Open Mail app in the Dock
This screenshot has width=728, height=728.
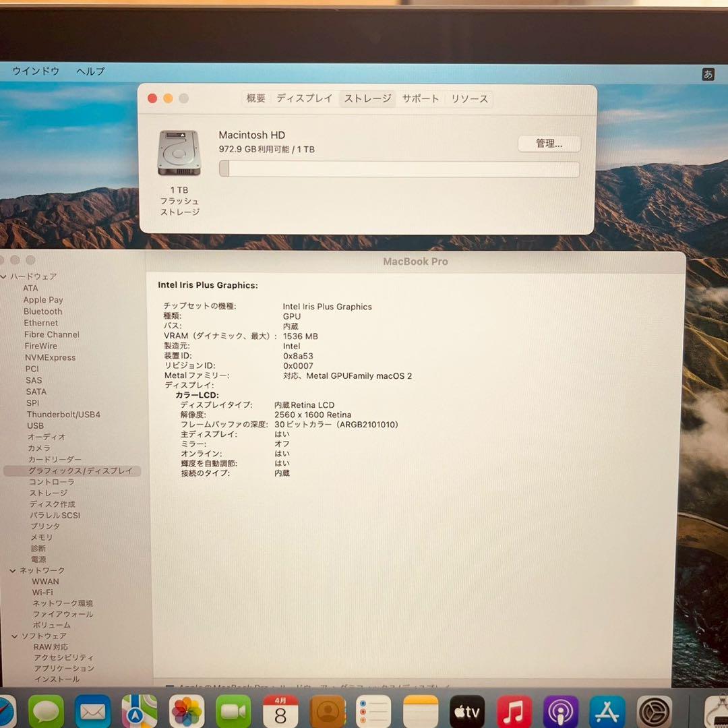coord(93,711)
